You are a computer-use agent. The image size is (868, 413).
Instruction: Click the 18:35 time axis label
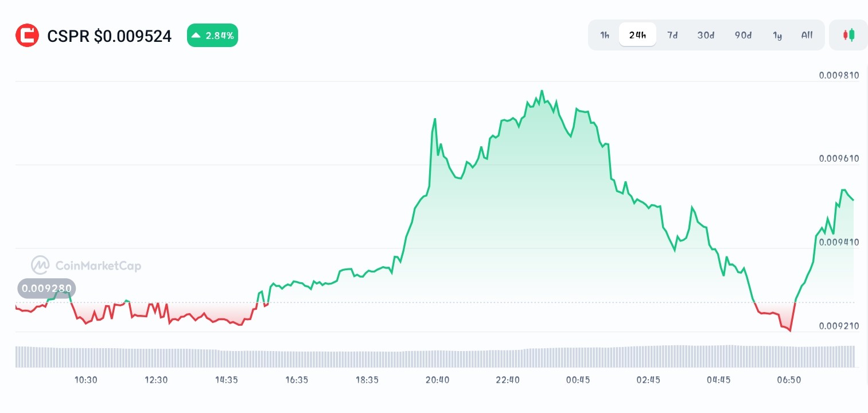pyautogui.click(x=367, y=380)
